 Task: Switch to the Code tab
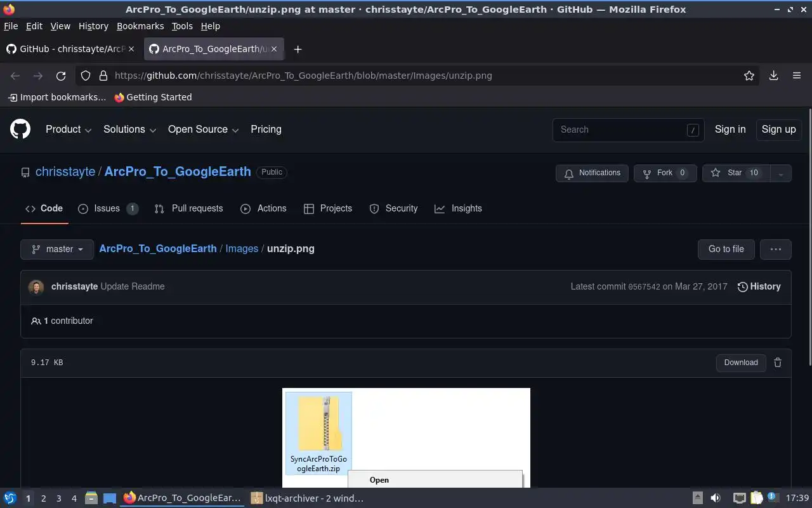(x=44, y=208)
